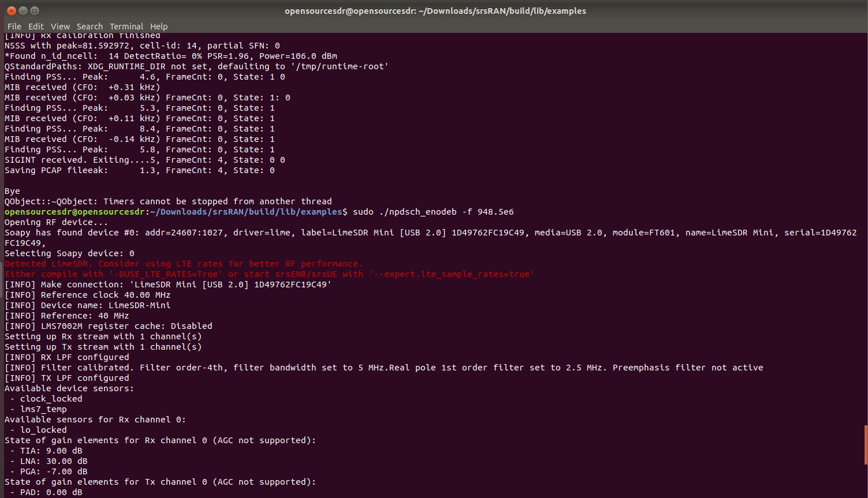This screenshot has width=868, height=498.
Task: Click the '[INFO] TX LPF configured' line
Action: pyautogui.click(x=67, y=378)
